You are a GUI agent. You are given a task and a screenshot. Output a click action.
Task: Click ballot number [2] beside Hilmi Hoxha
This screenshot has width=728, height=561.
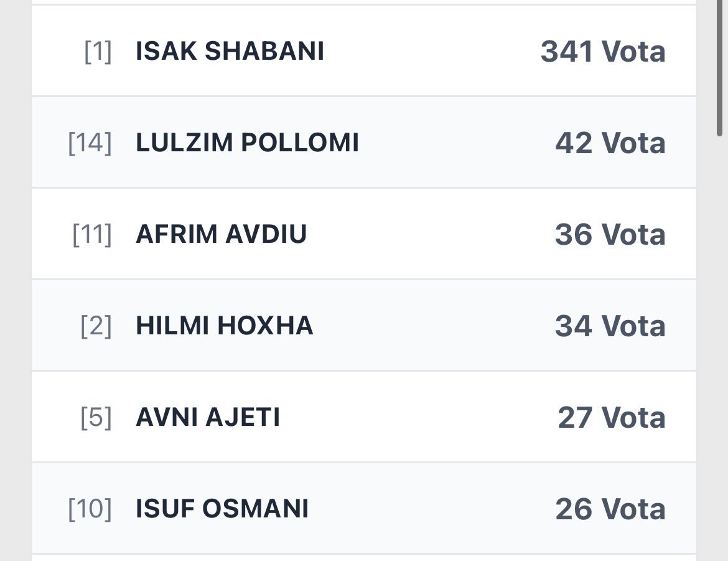96,326
